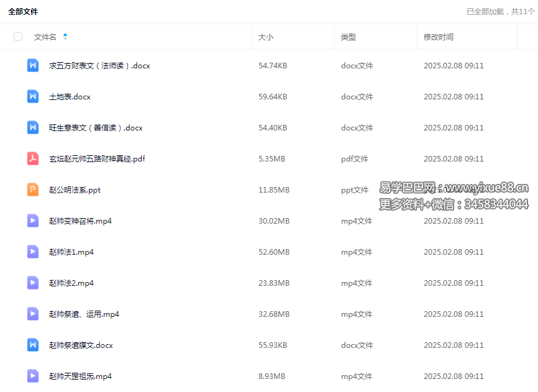Click the PPT icon for 赵公明法系.ppt
538x392 pixels.
point(33,189)
